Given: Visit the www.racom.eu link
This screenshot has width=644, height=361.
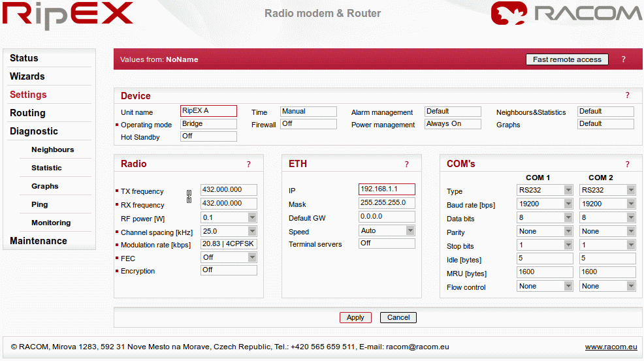Looking at the screenshot, I should click(x=611, y=347).
